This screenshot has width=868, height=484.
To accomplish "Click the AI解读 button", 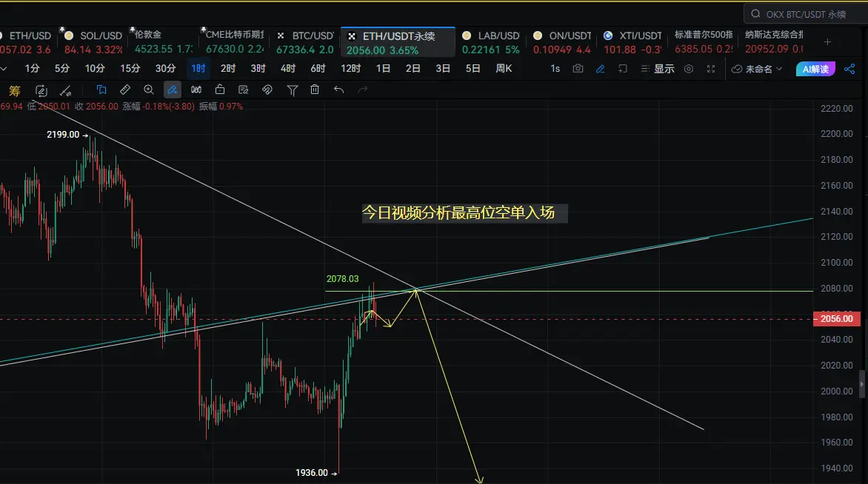I will coord(815,69).
